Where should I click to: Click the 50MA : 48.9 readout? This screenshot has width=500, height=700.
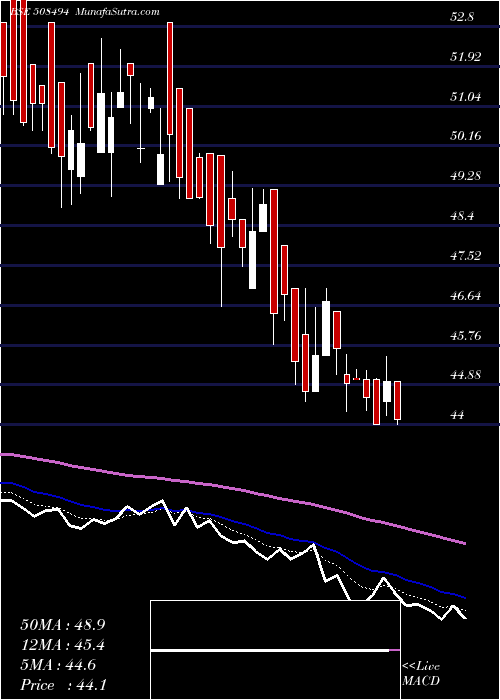click(x=64, y=624)
